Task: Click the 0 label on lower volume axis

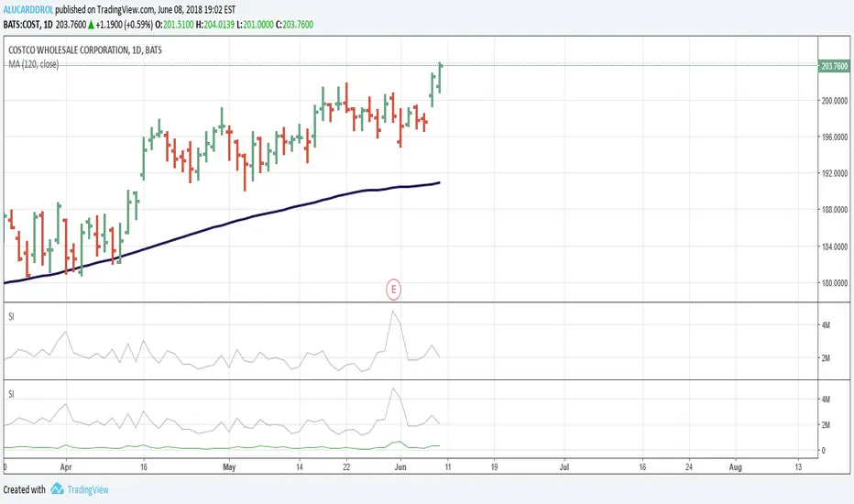Action: click(824, 451)
